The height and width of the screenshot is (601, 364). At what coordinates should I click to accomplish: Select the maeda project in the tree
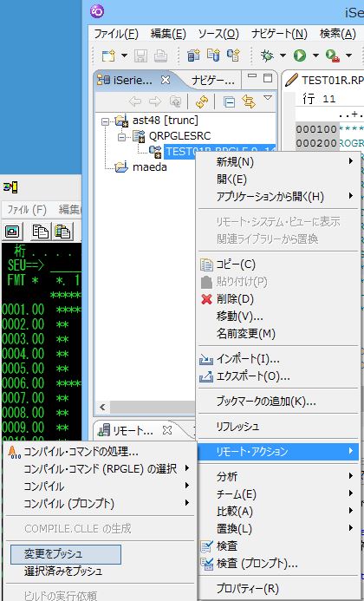[x=149, y=167]
